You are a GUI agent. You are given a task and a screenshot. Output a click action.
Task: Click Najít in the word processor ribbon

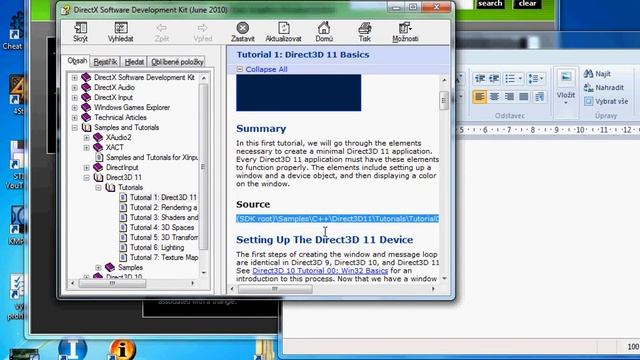(x=597, y=74)
